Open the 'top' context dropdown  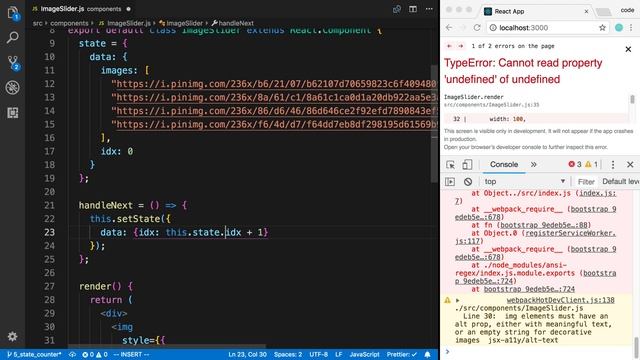(x=524, y=182)
